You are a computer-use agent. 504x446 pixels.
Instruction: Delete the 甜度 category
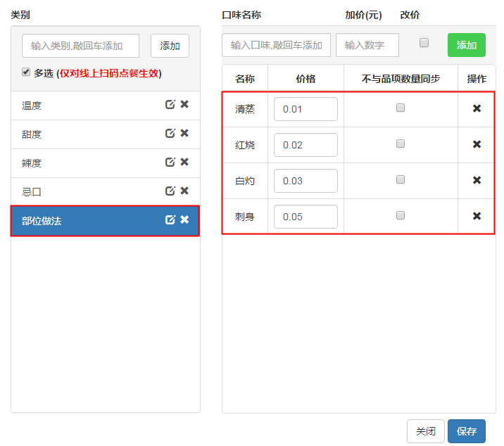point(184,134)
